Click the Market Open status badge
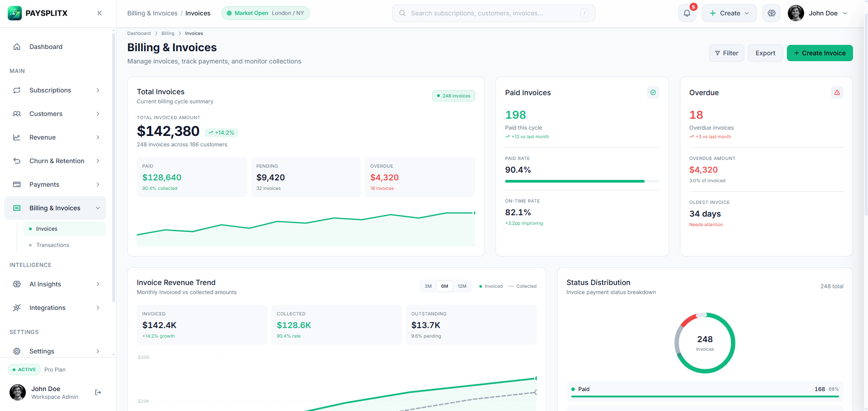This screenshot has width=868, height=411. click(265, 13)
